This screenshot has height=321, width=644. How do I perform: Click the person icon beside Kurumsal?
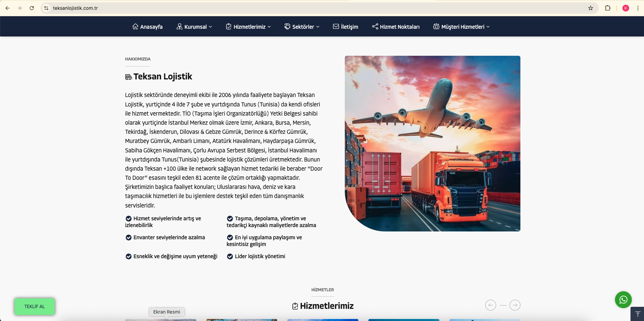pyautogui.click(x=179, y=26)
